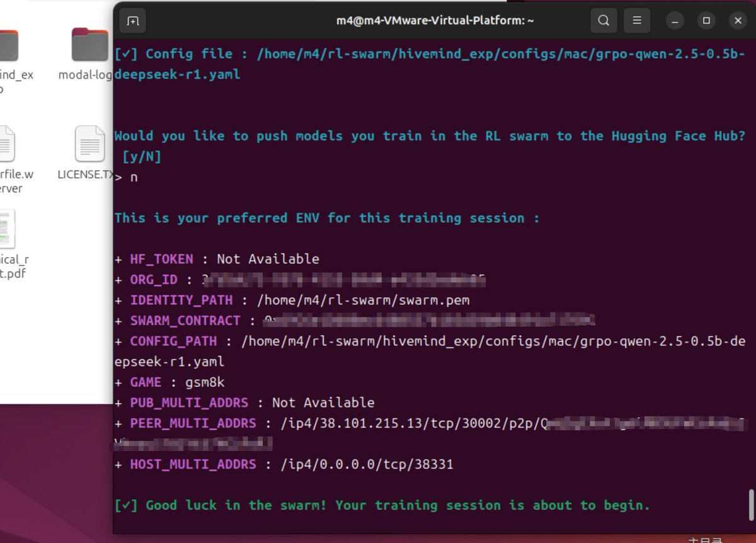Click the SWARM_CONTRACT label
The height and width of the screenshot is (543, 756).
click(x=185, y=321)
